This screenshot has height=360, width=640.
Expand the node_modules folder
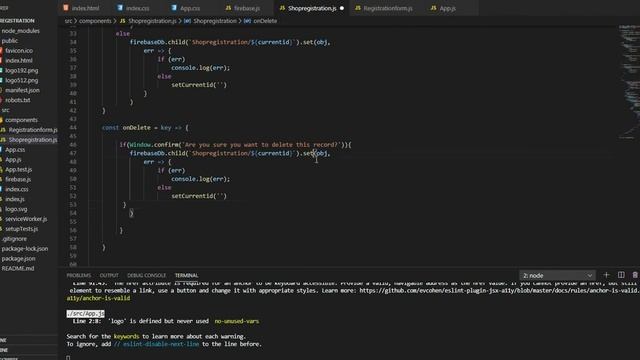coord(20,31)
